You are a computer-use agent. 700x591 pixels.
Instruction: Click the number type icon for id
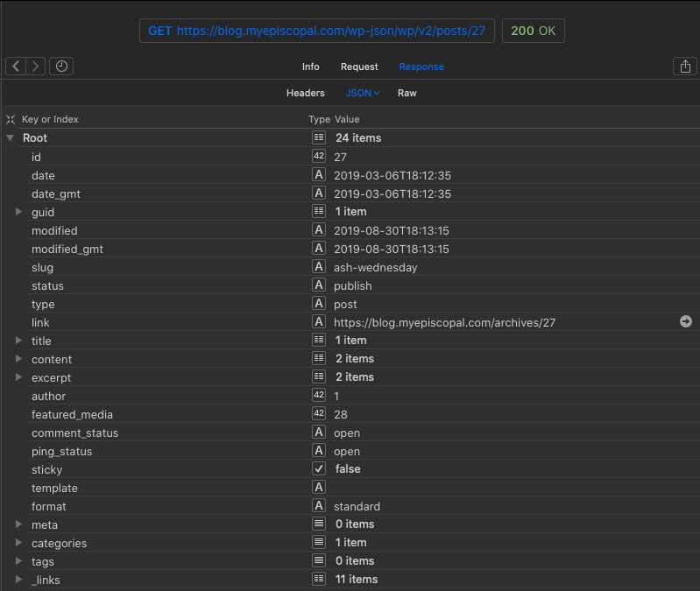pyautogui.click(x=319, y=156)
